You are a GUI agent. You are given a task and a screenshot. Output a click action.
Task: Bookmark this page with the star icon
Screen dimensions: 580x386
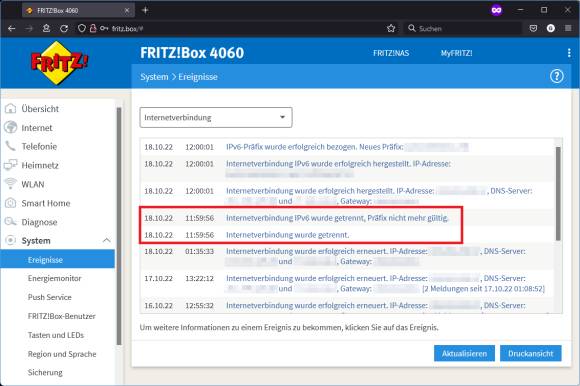pos(391,28)
